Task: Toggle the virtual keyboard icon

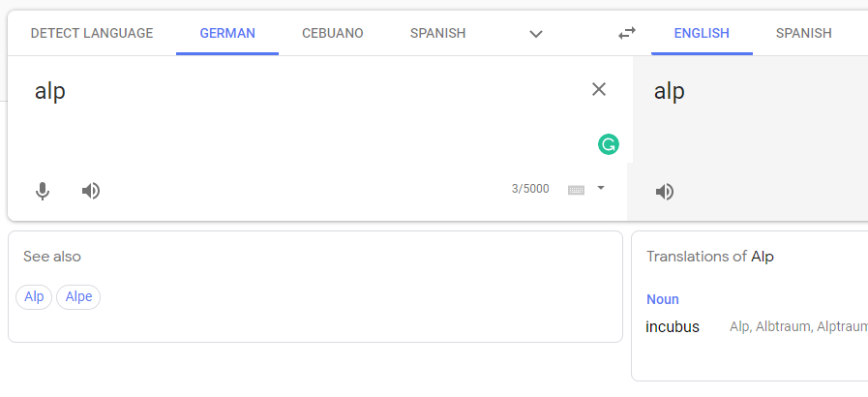Action: 577,190
